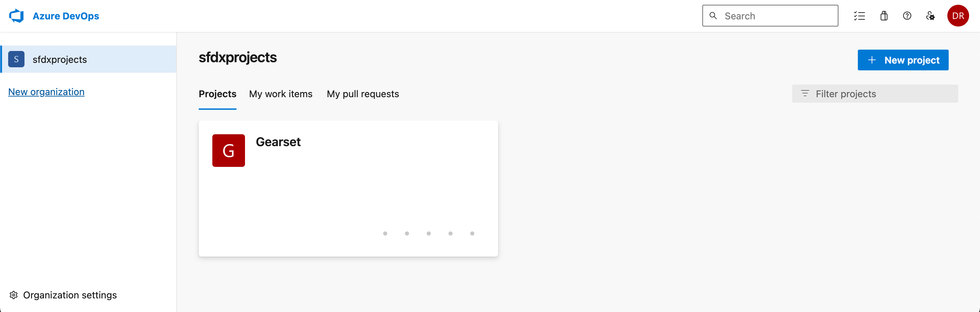Open the Help question mark icon

pos(907,16)
